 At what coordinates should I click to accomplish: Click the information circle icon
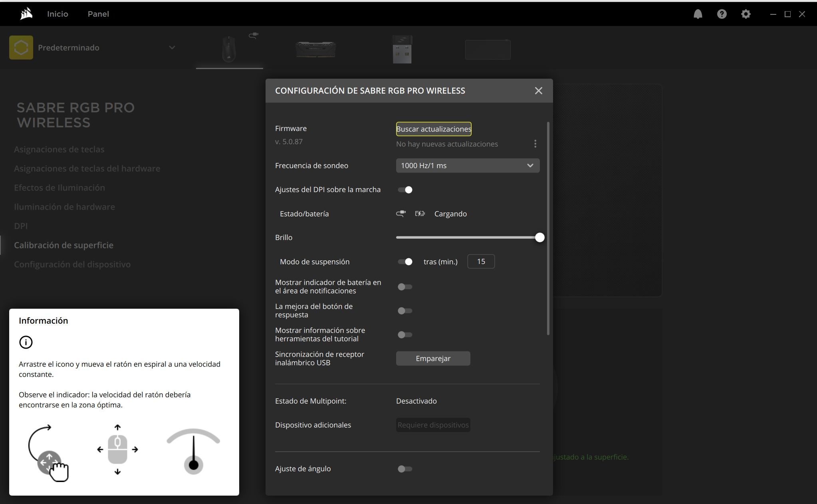tap(26, 342)
